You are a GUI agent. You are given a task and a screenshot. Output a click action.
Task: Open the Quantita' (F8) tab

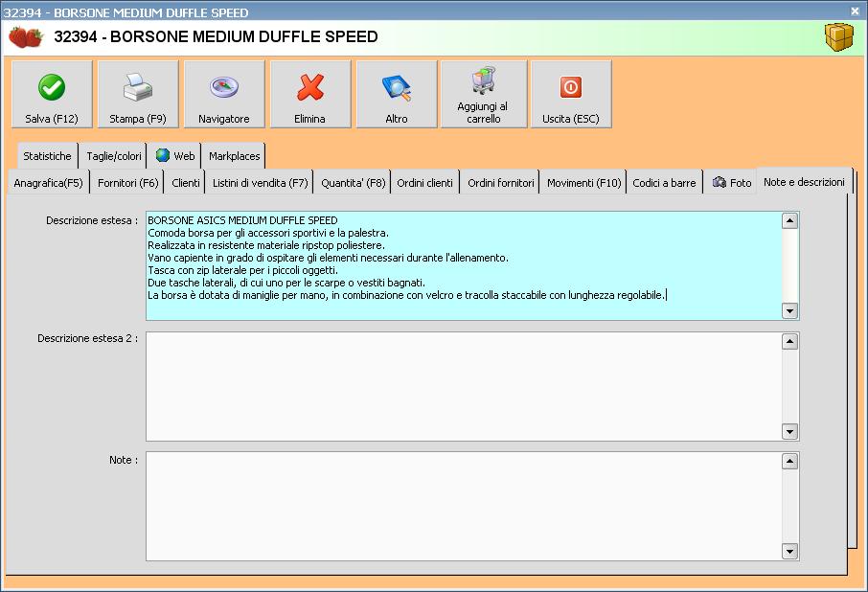click(x=353, y=183)
